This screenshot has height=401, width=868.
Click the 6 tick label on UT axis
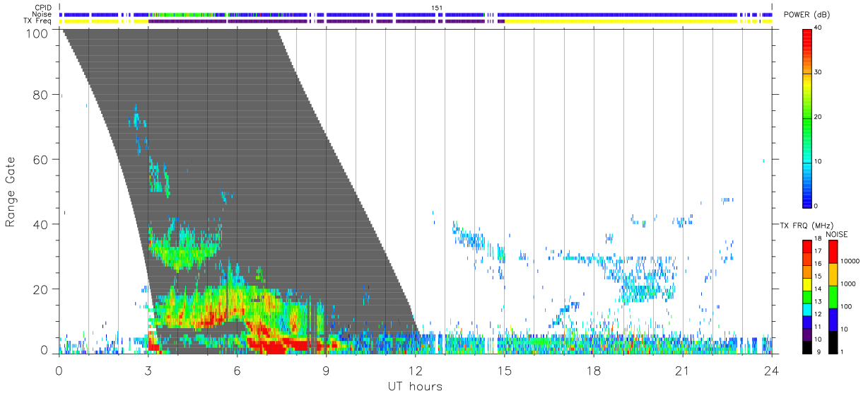tap(237, 370)
